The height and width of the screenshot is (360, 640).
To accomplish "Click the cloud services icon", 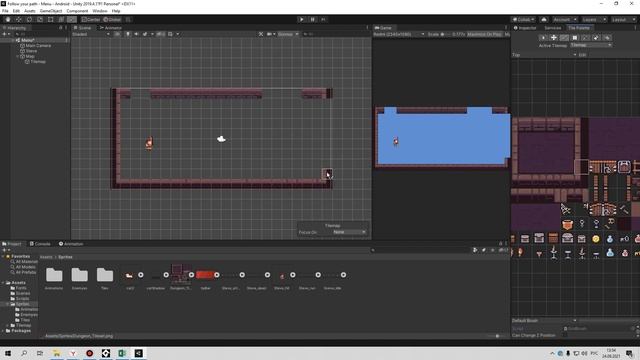I will tap(544, 19).
